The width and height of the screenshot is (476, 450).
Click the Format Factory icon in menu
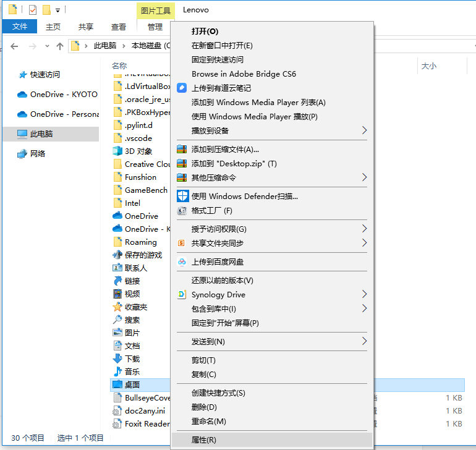pos(182,210)
